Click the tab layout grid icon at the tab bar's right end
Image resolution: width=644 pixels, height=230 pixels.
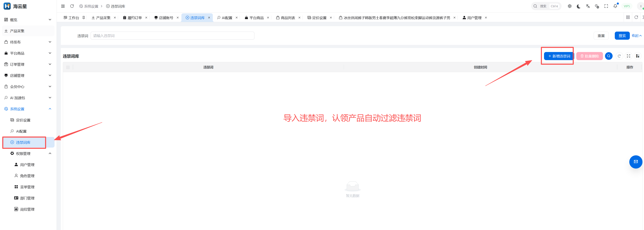(x=628, y=18)
